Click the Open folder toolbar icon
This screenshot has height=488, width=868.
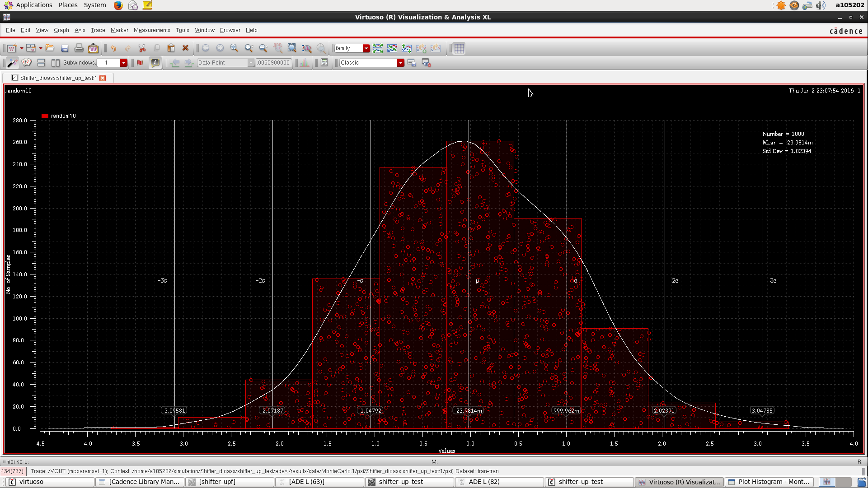click(x=50, y=48)
